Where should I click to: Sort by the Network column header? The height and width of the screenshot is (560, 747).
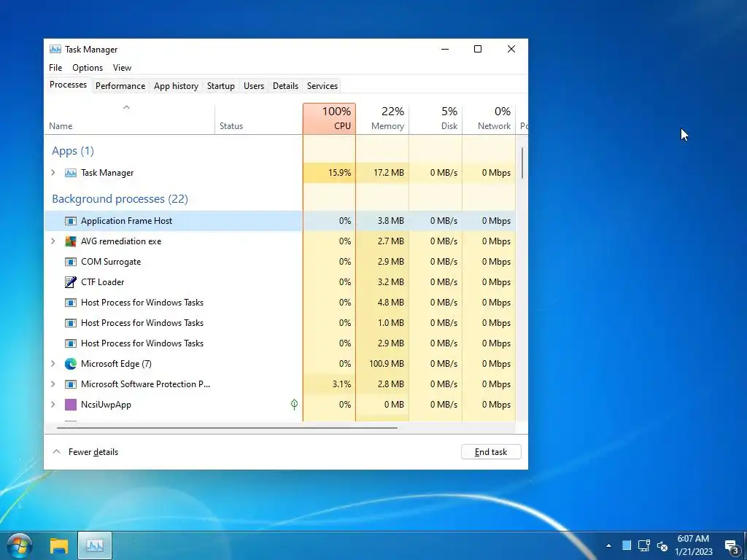[489, 119]
